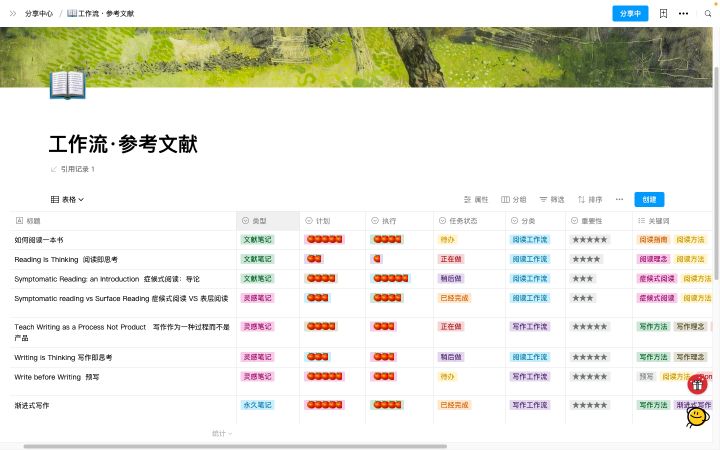Click the 已经完成 status in 渐进式写作 row
Viewport: 720px width, 450px height.
[454, 405]
